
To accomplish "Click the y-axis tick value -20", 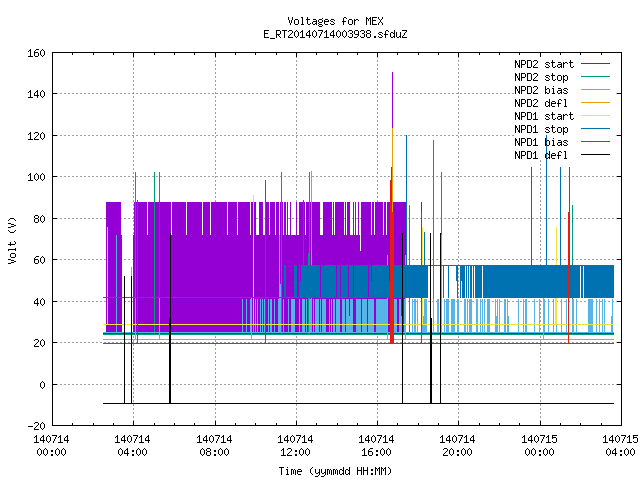I will 36,426.
